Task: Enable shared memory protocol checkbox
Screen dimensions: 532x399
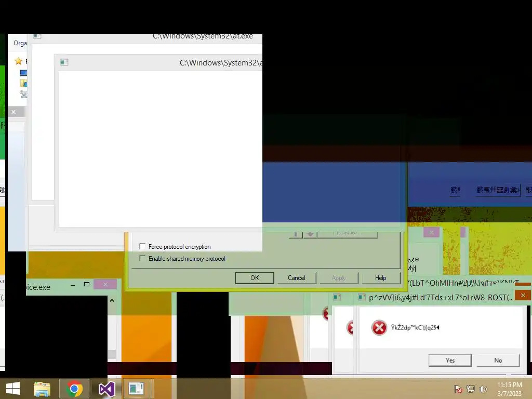Action: pos(142,258)
